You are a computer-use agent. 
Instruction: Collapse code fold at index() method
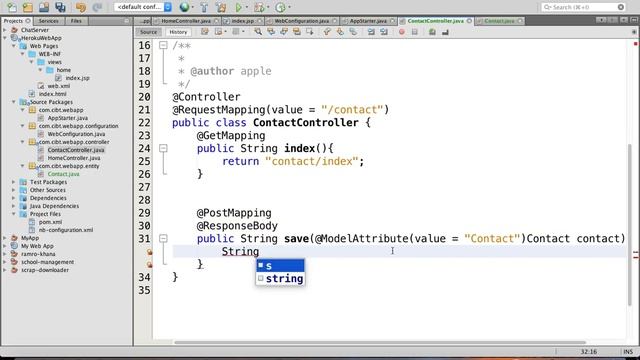(x=163, y=148)
